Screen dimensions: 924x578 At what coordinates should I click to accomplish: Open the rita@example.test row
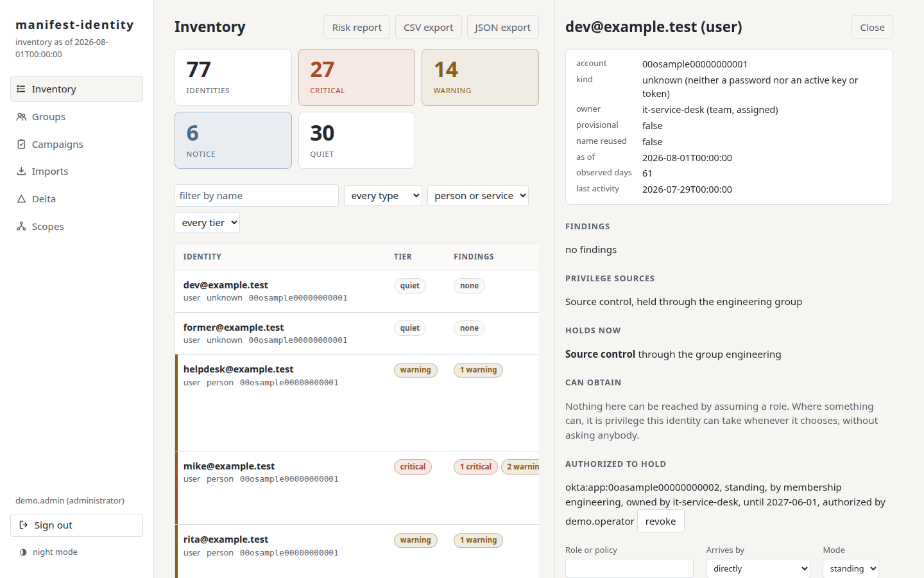[x=357, y=551]
